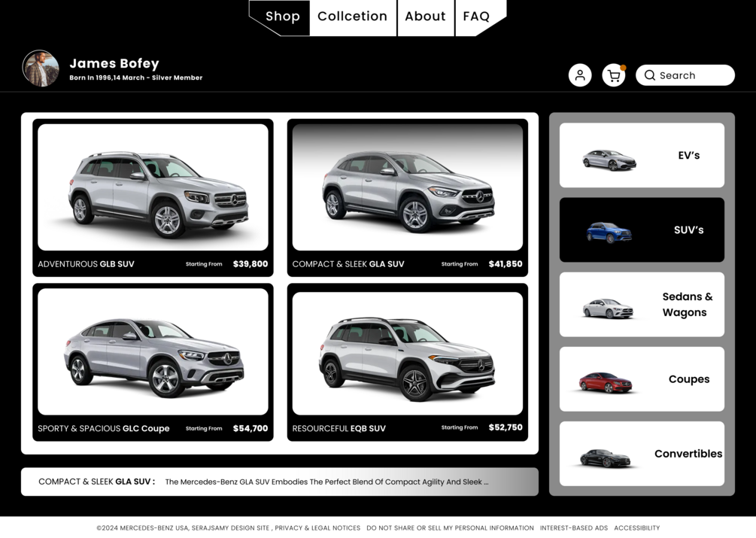Click the $39,800 price
This screenshot has height=538, width=756.
(x=250, y=263)
